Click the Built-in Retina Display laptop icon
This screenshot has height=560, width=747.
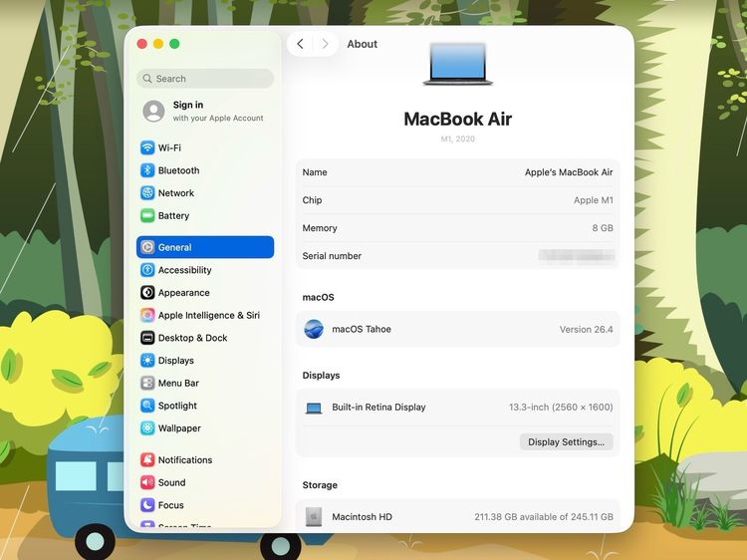pos(314,408)
